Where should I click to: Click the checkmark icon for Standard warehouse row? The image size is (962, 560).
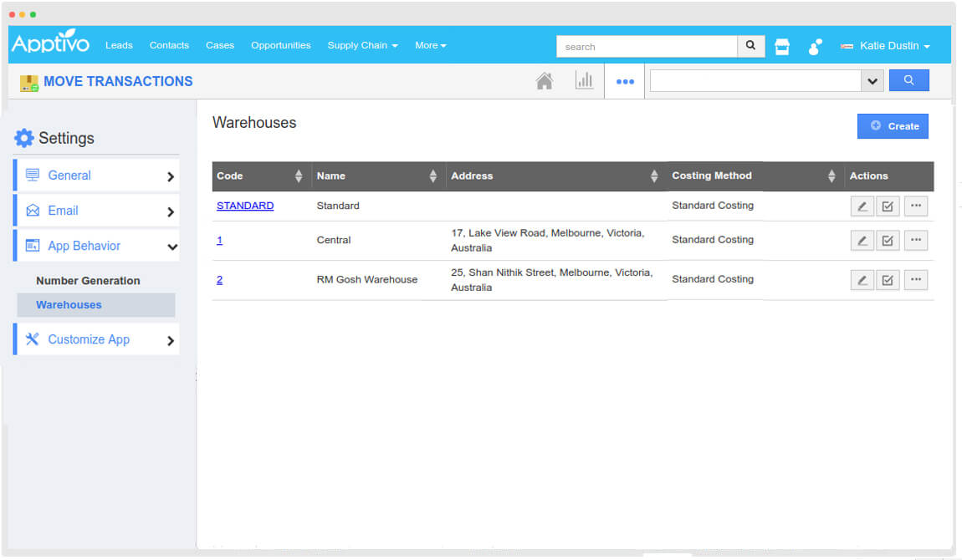pyautogui.click(x=888, y=206)
